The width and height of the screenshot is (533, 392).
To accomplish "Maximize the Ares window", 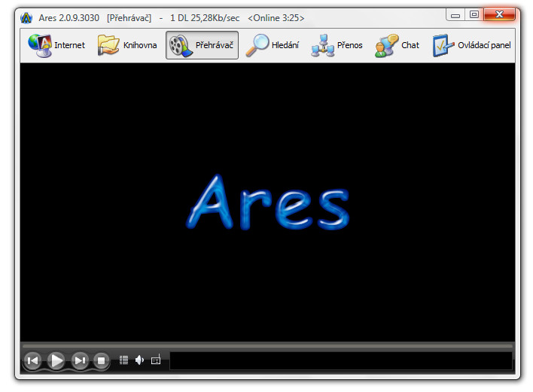I will pyautogui.click(x=474, y=14).
